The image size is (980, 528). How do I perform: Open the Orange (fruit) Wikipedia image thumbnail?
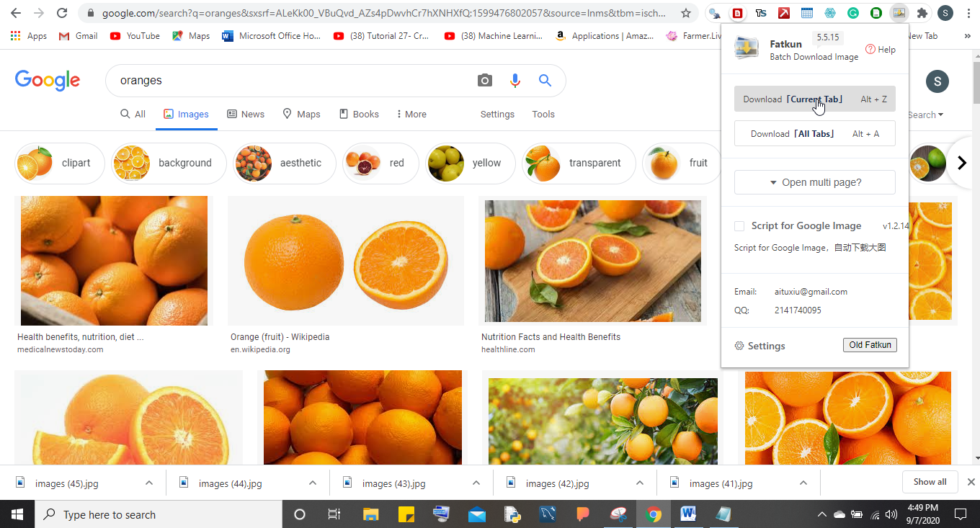pyautogui.click(x=346, y=260)
